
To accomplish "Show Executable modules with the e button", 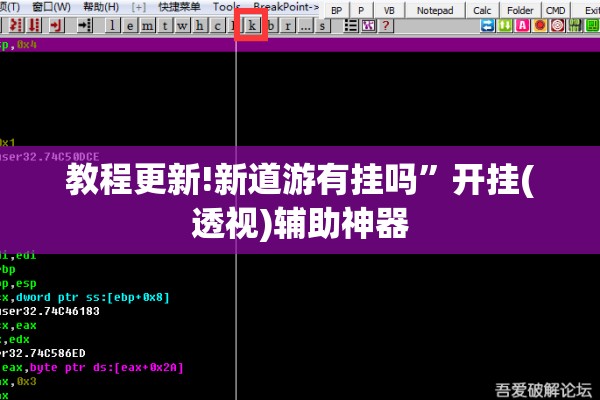I will pos(130,26).
